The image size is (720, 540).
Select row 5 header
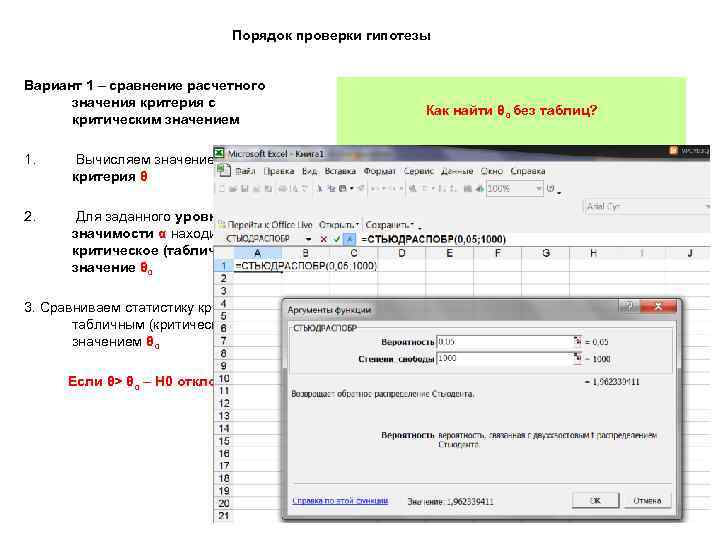[224, 316]
